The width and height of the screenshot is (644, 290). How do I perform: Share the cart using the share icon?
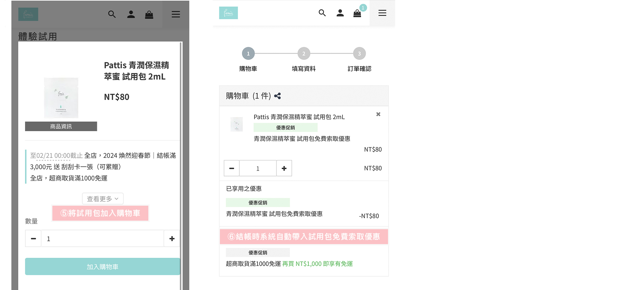[x=277, y=96]
